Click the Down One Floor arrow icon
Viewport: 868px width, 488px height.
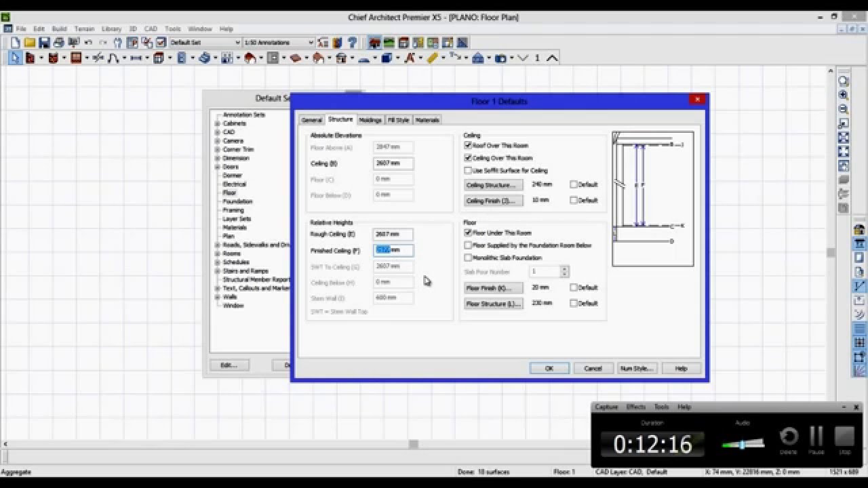click(523, 58)
